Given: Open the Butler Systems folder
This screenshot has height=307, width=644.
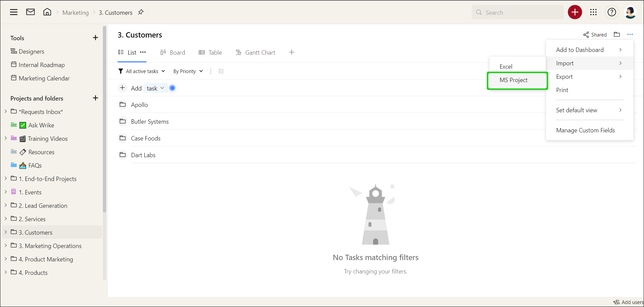Looking at the screenshot, I should (150, 122).
